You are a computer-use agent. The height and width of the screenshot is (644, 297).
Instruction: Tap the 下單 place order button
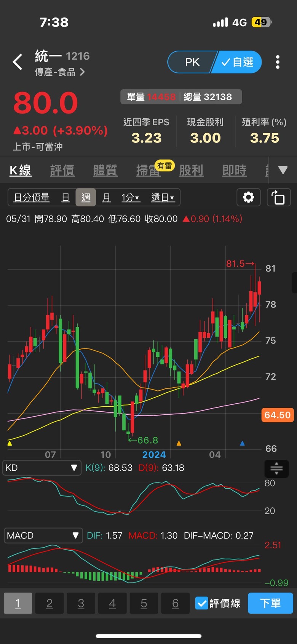pos(270,603)
